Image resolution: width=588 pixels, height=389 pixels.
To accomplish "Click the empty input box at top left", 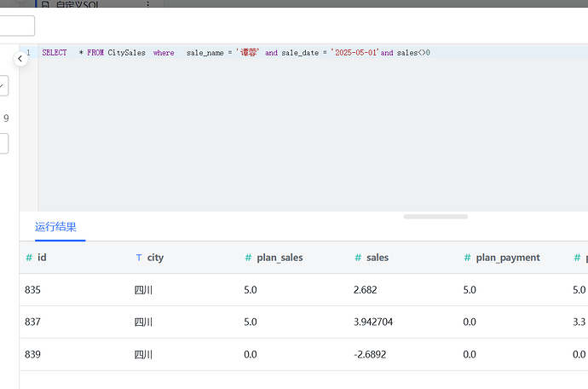I will (x=15, y=26).
